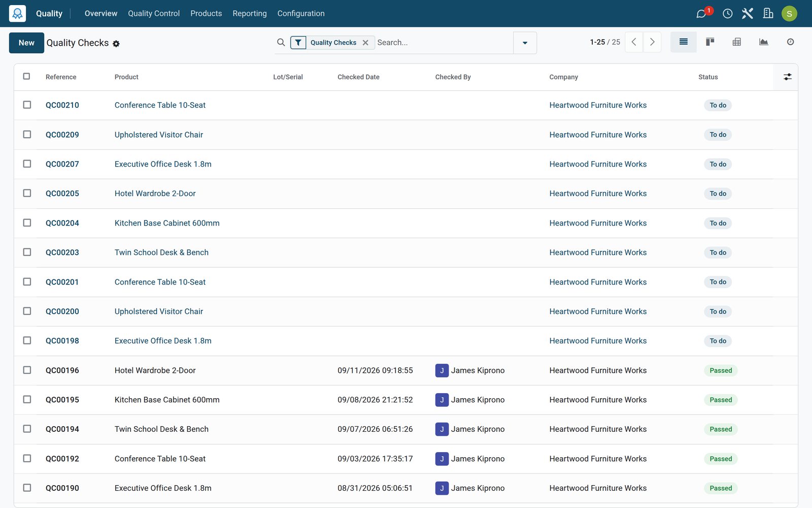The width and height of the screenshot is (812, 508).
Task: Open the activities clock icon
Action: coord(727,14)
